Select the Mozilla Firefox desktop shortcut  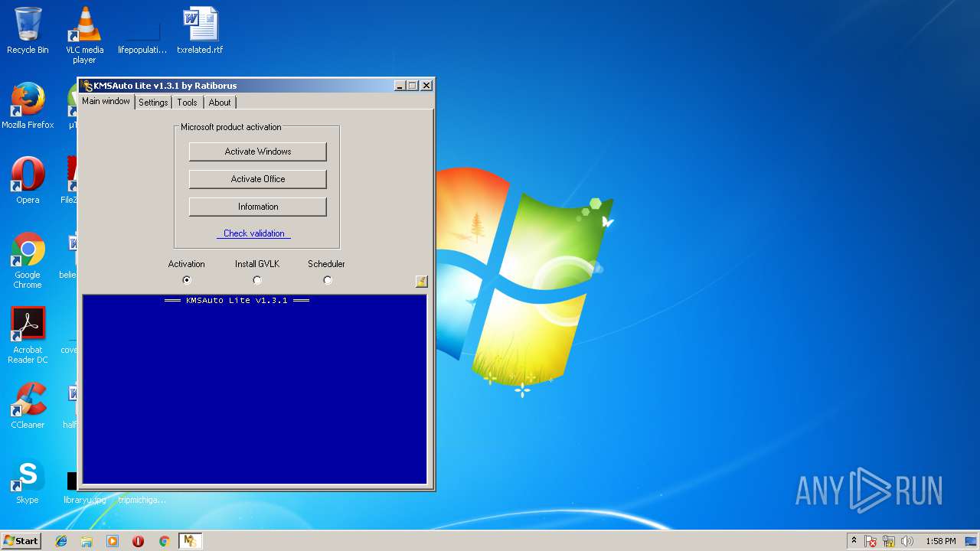point(28,106)
